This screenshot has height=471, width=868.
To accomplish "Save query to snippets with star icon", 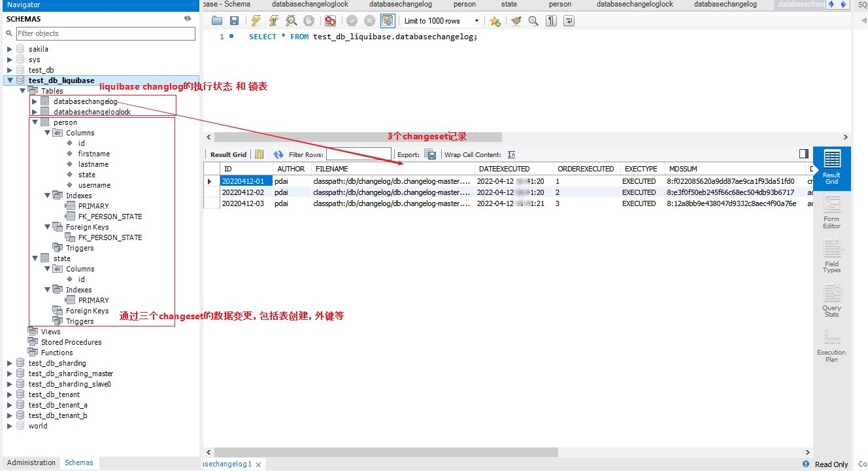I will (x=495, y=20).
